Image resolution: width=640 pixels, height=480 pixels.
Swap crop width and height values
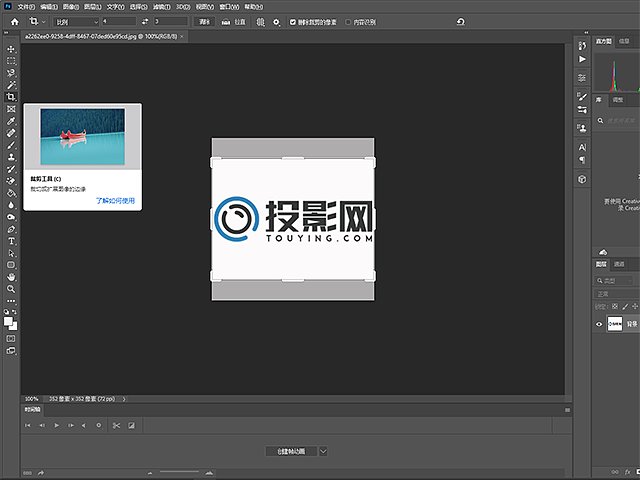tap(145, 22)
